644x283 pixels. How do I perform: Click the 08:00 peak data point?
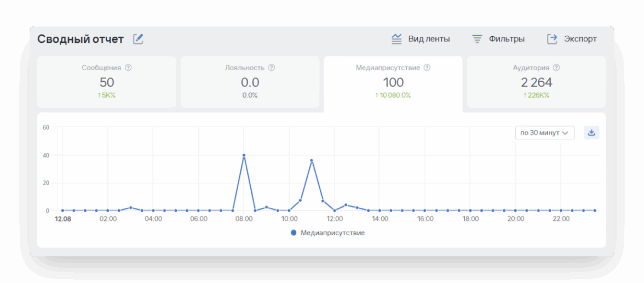244,155
